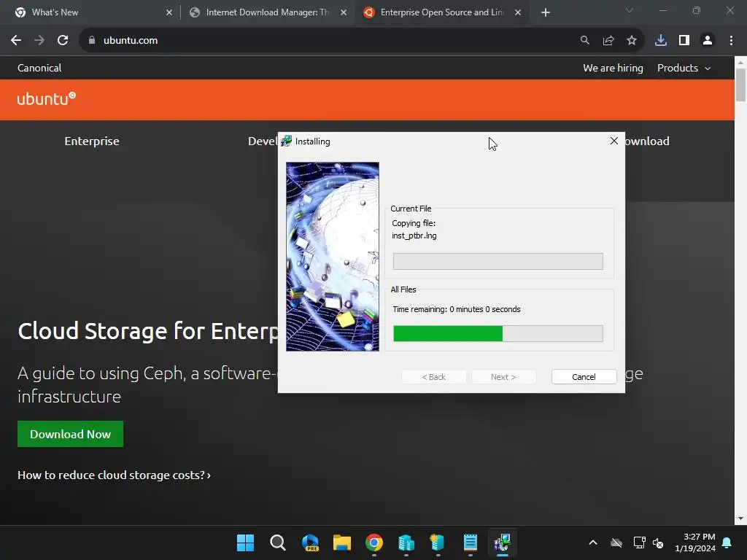Click the Current File progress bar
747x560 pixels.
[498, 262]
